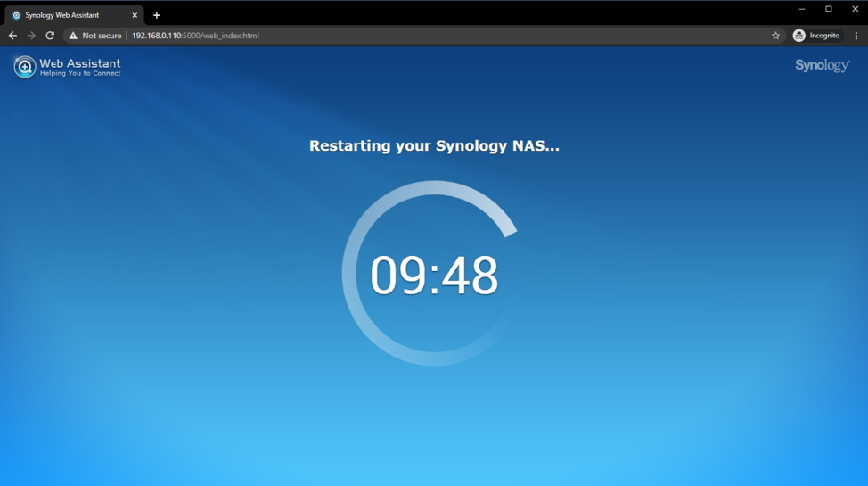Click the 09:48 countdown timer
The image size is (868, 486).
(x=434, y=275)
